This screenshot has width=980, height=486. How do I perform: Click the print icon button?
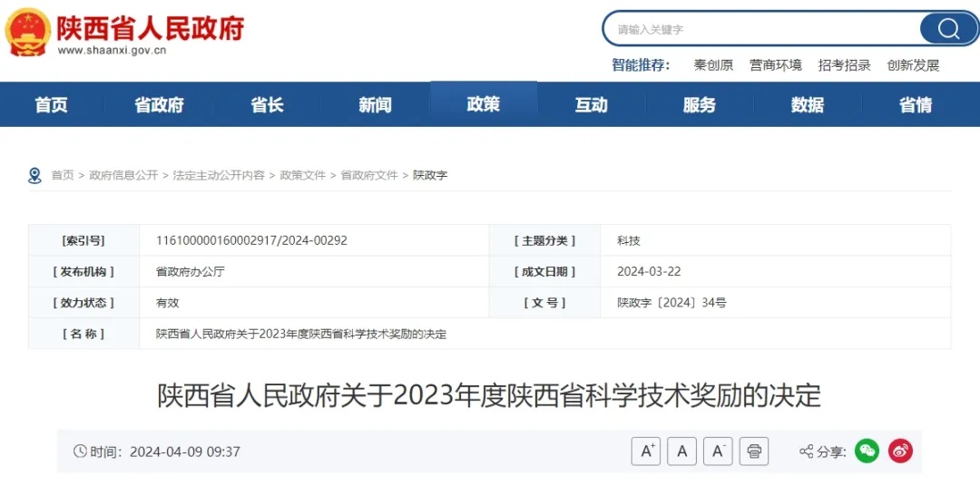click(x=754, y=451)
